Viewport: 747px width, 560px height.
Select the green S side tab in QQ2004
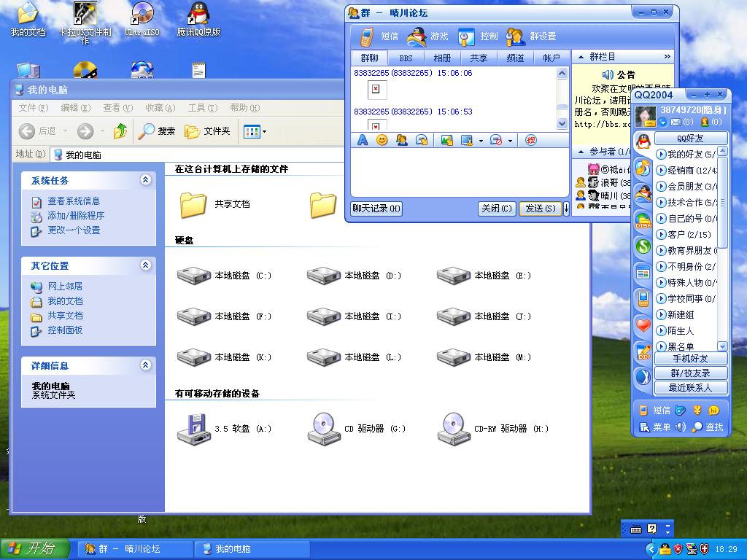[643, 246]
